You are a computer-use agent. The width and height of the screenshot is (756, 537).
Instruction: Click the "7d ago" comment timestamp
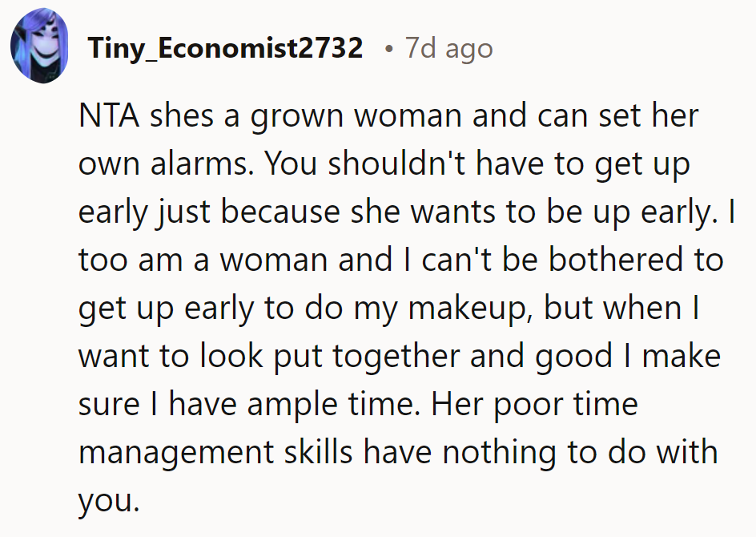(x=449, y=49)
